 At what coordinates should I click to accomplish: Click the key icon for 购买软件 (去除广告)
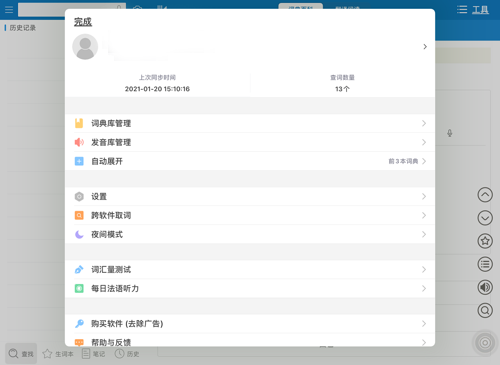pos(79,323)
